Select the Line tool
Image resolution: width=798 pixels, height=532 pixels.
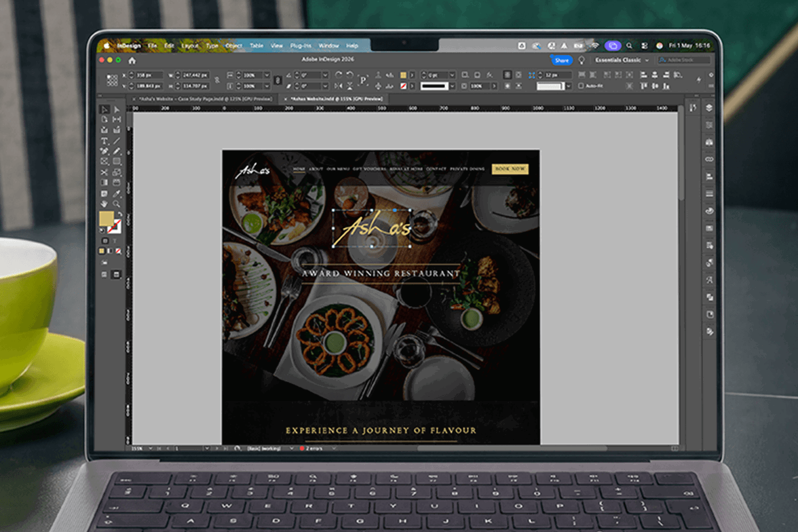click(x=117, y=141)
